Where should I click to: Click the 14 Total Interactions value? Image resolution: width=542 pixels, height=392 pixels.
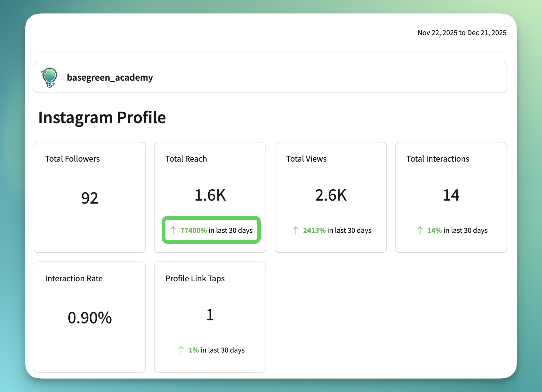[451, 195]
